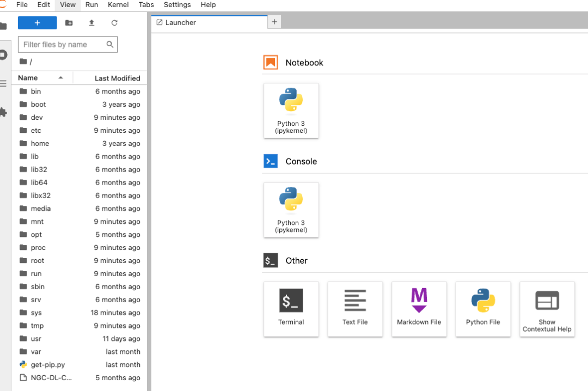Select the usr folder
This screenshot has width=588, height=391.
click(79, 339)
